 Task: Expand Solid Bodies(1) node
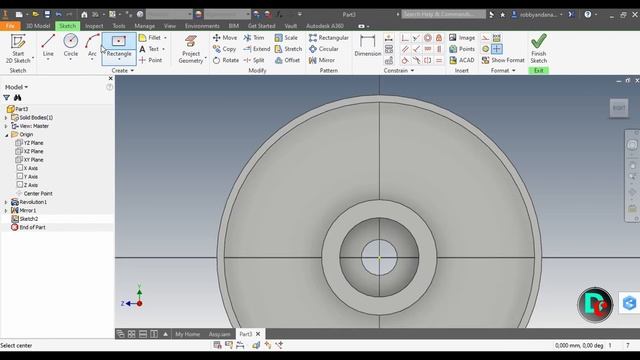(x=6, y=118)
